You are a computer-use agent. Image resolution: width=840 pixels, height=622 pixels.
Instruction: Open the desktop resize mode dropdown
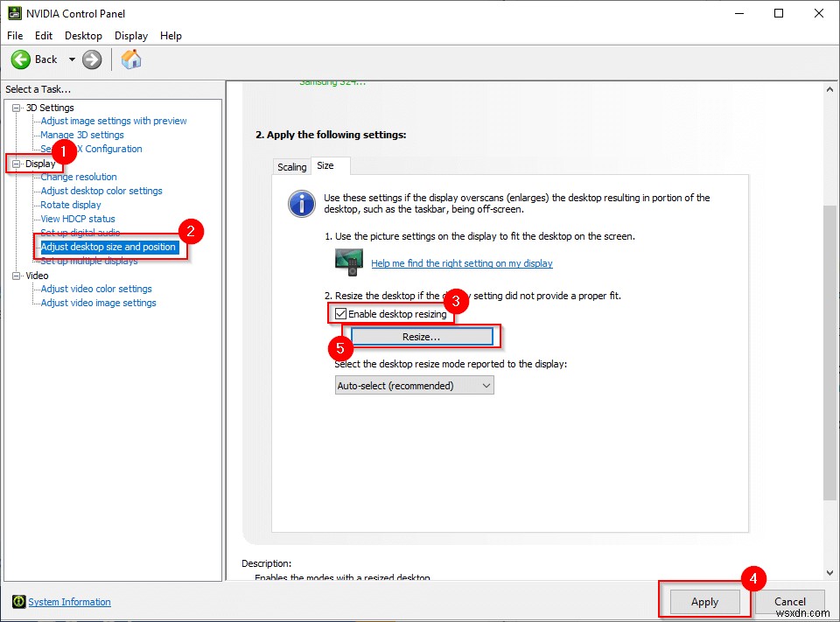click(x=414, y=385)
